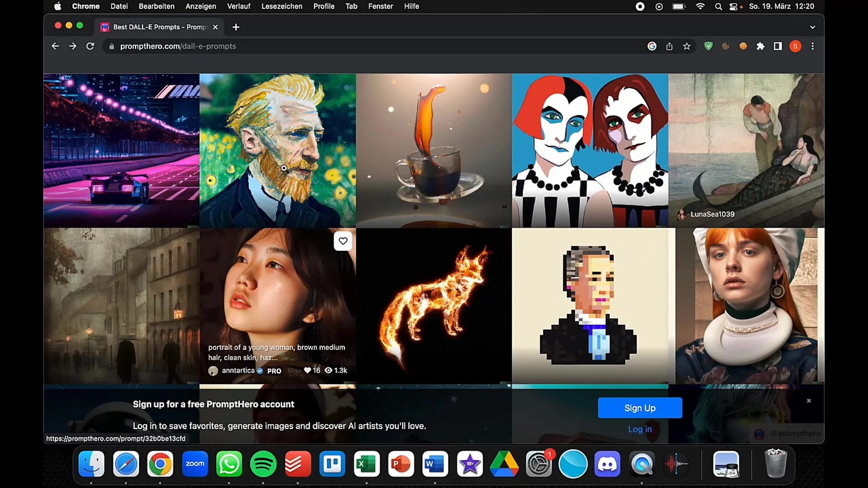The width and height of the screenshot is (868, 488).
Task: Open the Anzeigen menu
Action: [201, 6]
